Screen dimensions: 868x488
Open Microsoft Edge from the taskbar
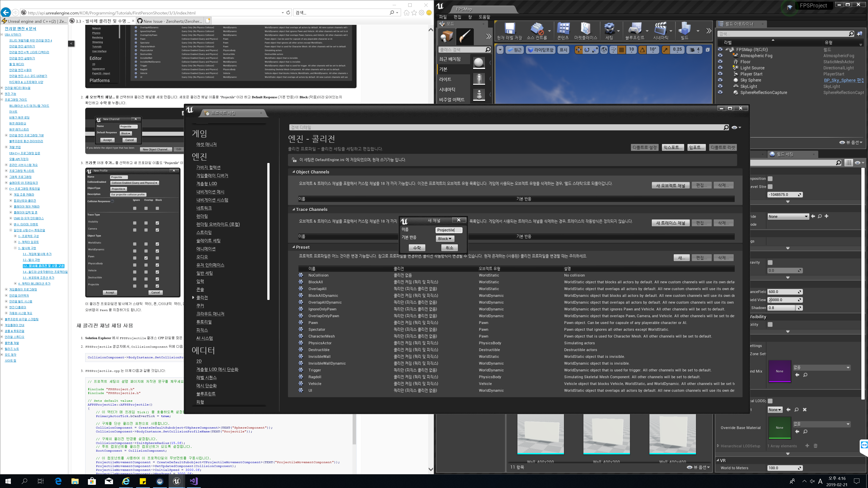coord(58,481)
